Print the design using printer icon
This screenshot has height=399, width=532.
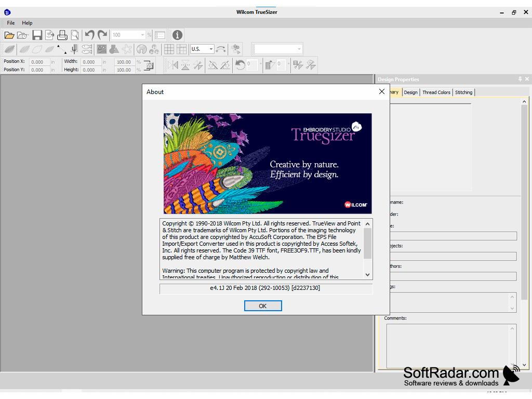(x=62, y=35)
